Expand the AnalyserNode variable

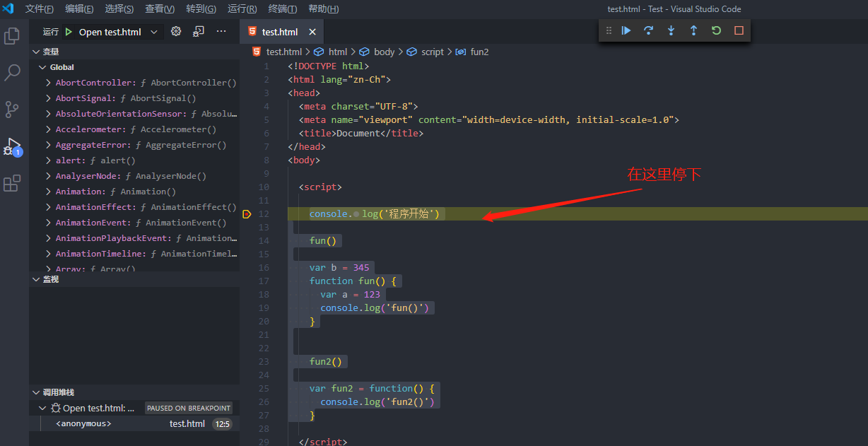point(48,176)
